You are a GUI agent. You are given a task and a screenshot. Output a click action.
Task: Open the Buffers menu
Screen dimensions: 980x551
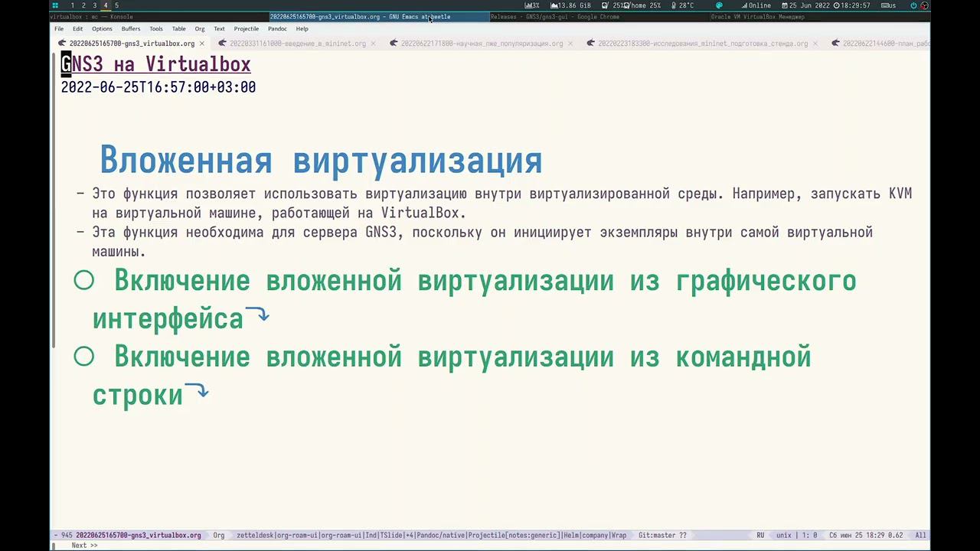(131, 29)
